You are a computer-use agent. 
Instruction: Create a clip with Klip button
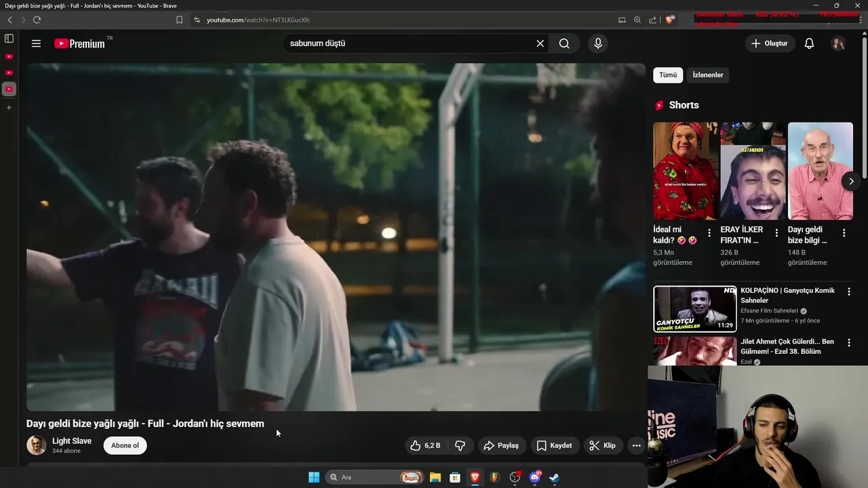click(602, 445)
